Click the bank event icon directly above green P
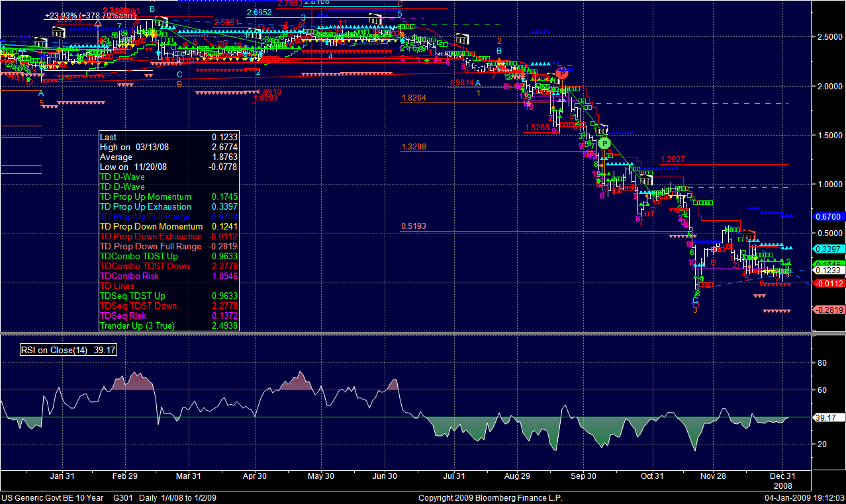846x504 pixels. pos(601,129)
